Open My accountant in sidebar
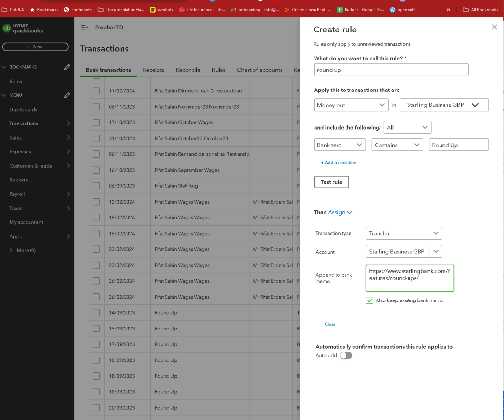Screen dimensions: 504x420 tap(27, 222)
